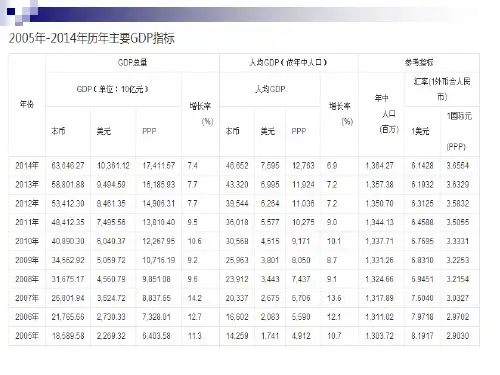The image size is (500, 375).
Task: Click the 43,320 per-capita GDP cell
Action: coord(237,184)
